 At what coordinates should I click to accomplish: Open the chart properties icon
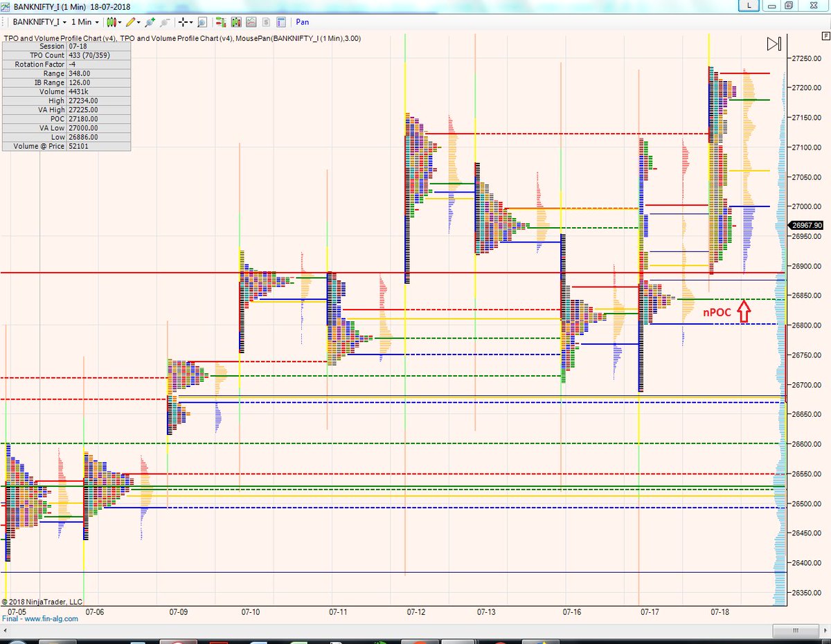point(280,22)
